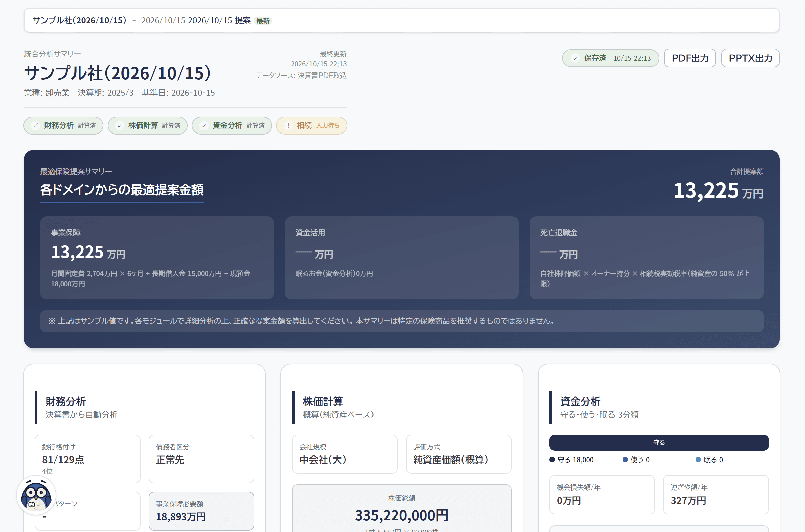Screen dimensions: 805x532
Task: Click the 評価方式 純資産価額(概算) tile
Action: point(459,454)
